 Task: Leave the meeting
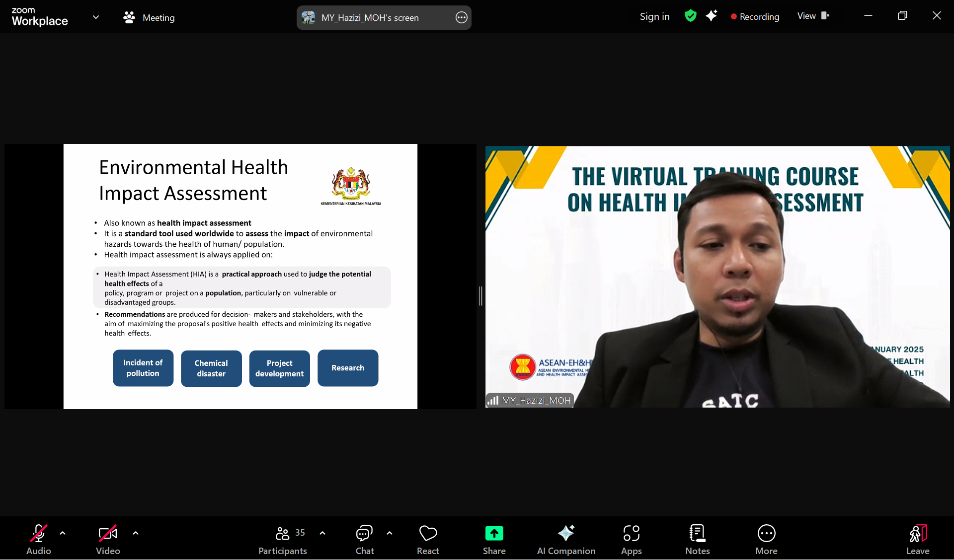[917, 539]
